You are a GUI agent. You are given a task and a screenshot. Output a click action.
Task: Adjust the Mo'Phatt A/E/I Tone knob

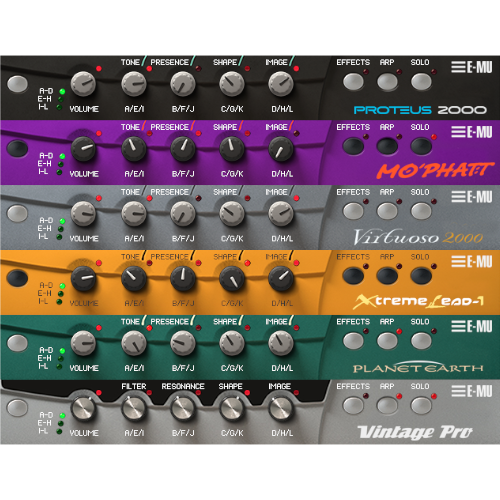click(x=134, y=149)
